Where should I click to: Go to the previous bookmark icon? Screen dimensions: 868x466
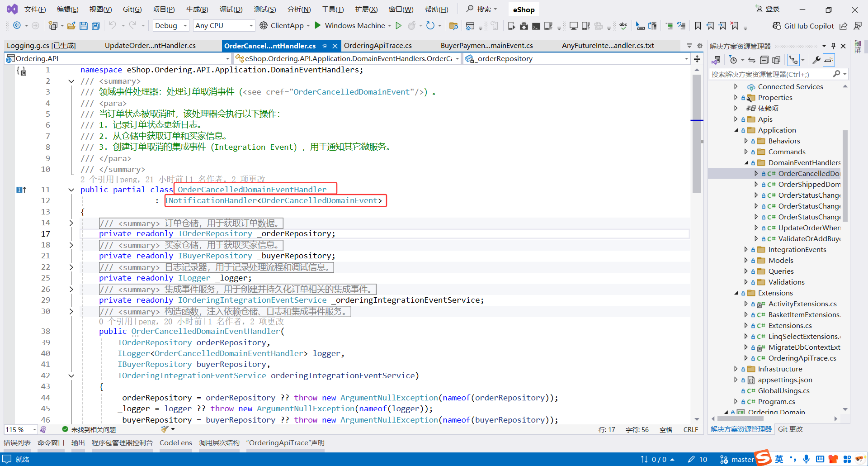pos(710,26)
